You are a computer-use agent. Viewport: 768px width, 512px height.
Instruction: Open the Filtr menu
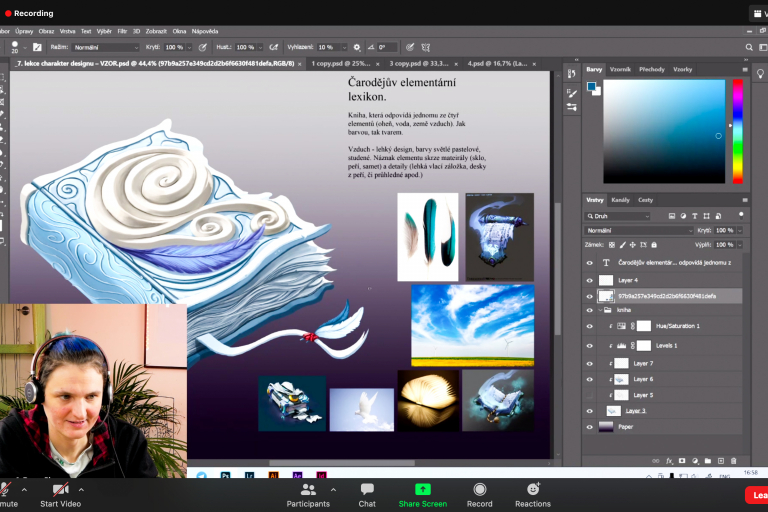click(x=122, y=31)
